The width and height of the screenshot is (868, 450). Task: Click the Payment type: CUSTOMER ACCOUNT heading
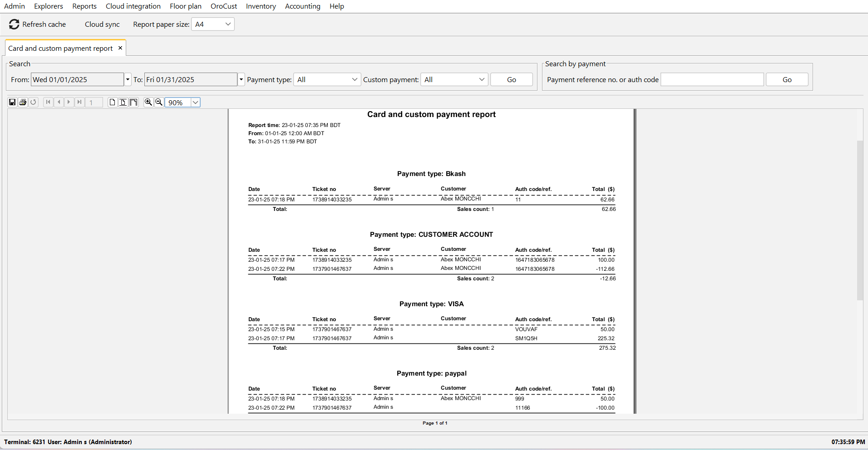[x=431, y=235]
